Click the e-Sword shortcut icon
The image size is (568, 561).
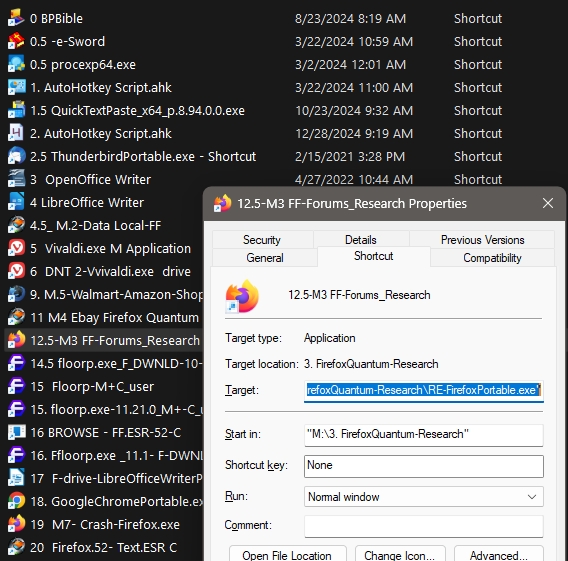click(16, 41)
